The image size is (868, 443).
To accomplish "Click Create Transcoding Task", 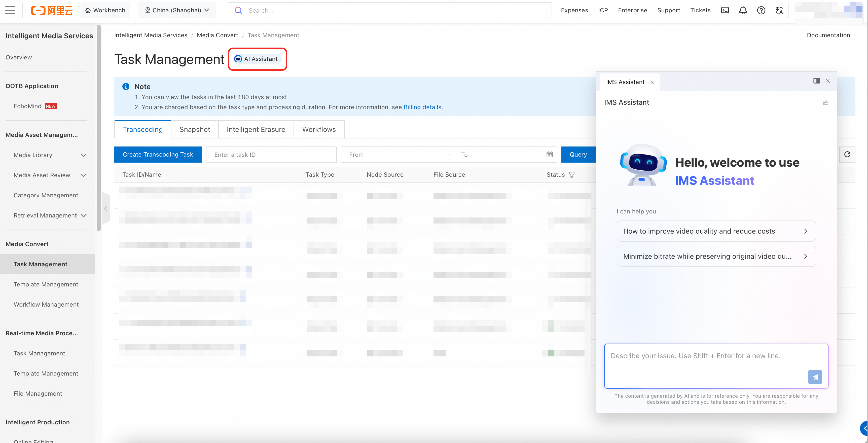I will (158, 155).
